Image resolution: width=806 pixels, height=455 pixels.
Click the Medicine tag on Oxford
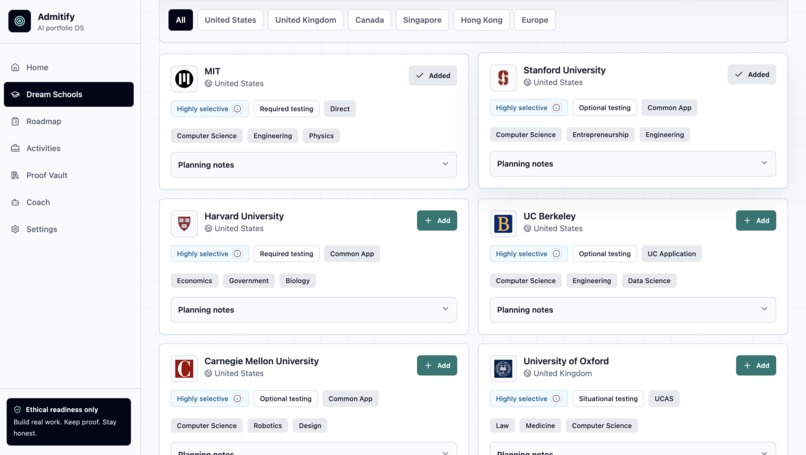click(x=540, y=426)
